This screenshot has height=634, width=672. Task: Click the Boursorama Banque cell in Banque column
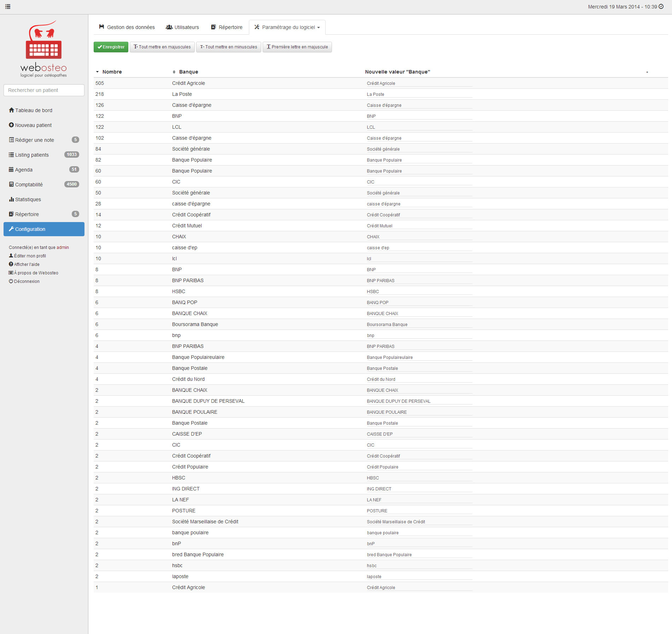pyautogui.click(x=195, y=324)
